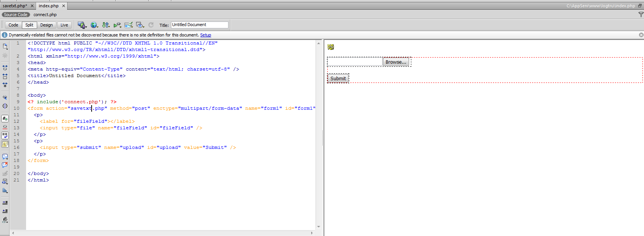Select Source Code related file
644x236 pixels.
tap(16, 15)
